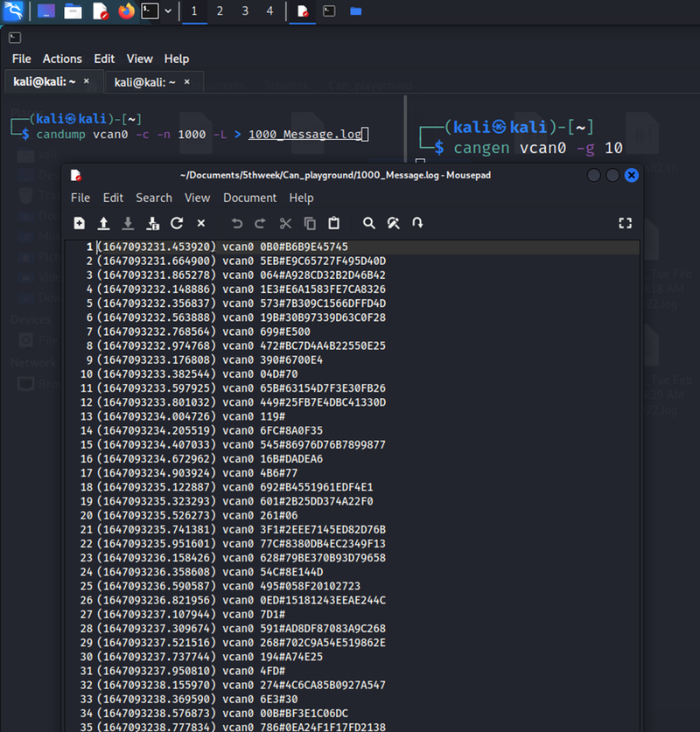Open the terminal View menu

(x=140, y=59)
